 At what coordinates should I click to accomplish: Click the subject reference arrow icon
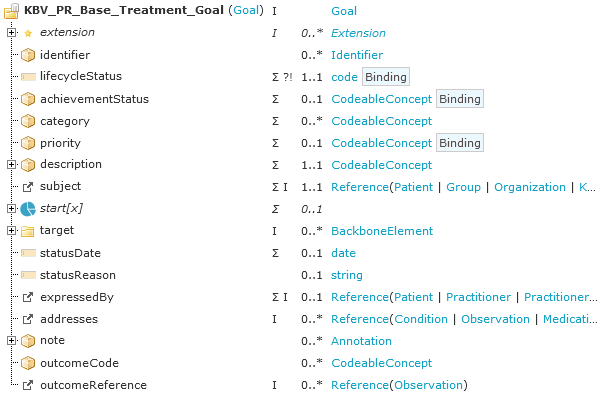(28, 187)
